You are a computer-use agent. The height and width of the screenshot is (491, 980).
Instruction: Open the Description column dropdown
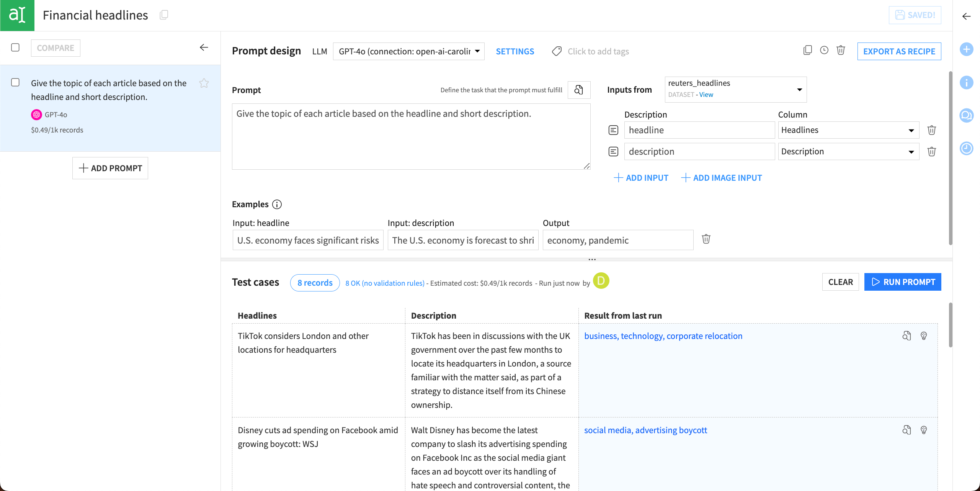click(x=849, y=152)
